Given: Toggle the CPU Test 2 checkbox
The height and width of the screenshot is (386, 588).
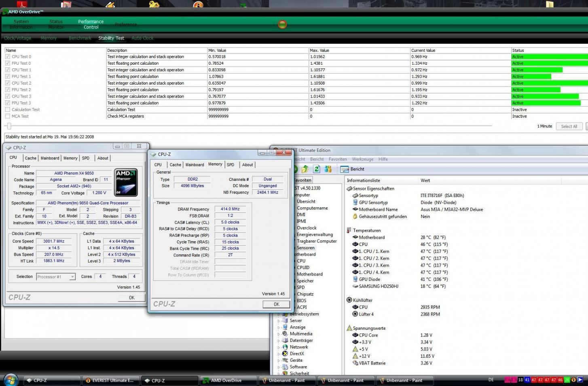Looking at the screenshot, I should click(8, 83).
